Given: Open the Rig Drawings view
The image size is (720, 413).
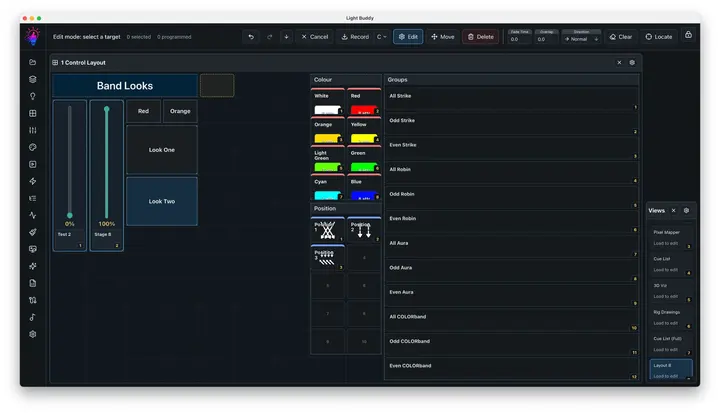Looking at the screenshot, I should (x=671, y=317).
